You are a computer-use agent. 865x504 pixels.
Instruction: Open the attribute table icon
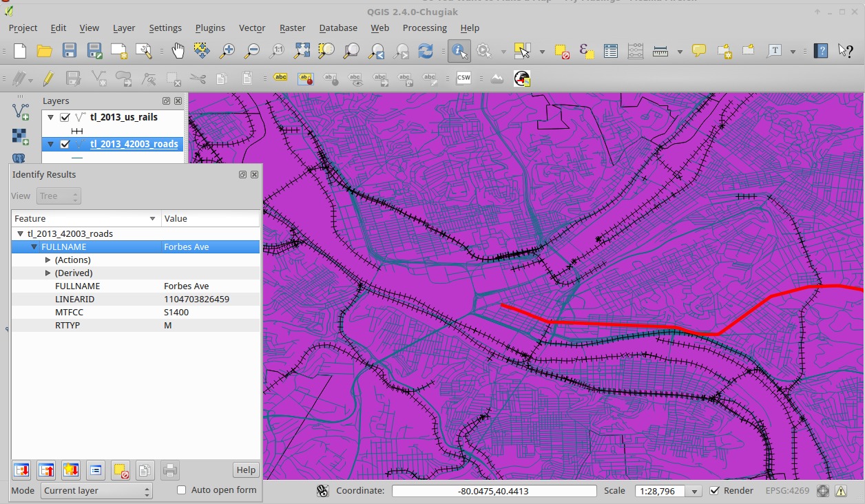click(x=610, y=51)
